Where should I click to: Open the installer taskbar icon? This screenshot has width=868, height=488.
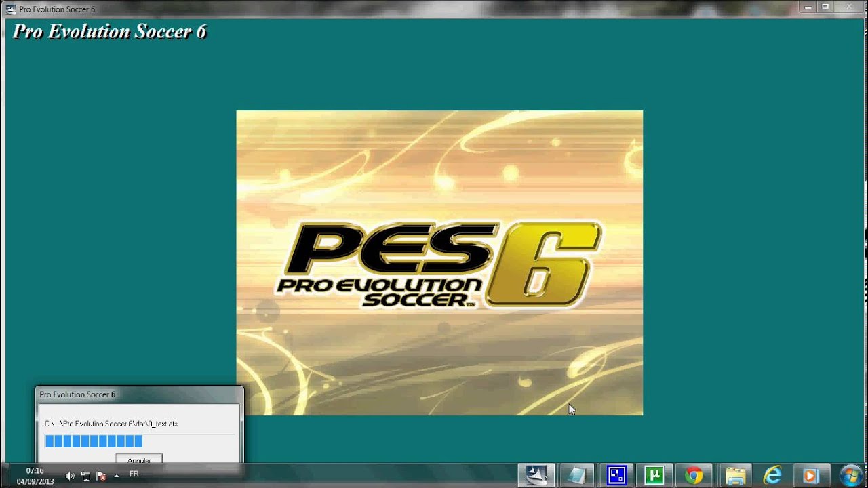click(536, 475)
